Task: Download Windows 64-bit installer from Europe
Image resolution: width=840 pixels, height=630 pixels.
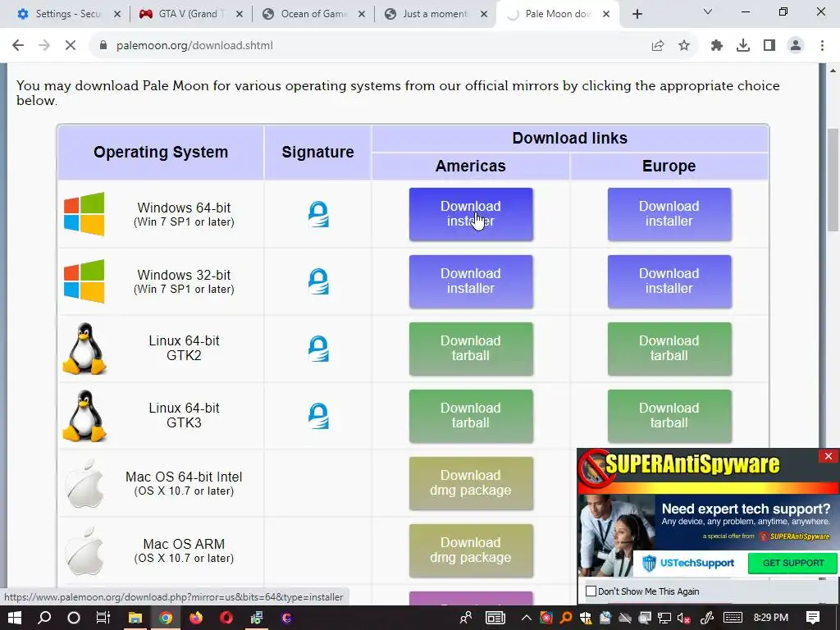Action: point(669,214)
